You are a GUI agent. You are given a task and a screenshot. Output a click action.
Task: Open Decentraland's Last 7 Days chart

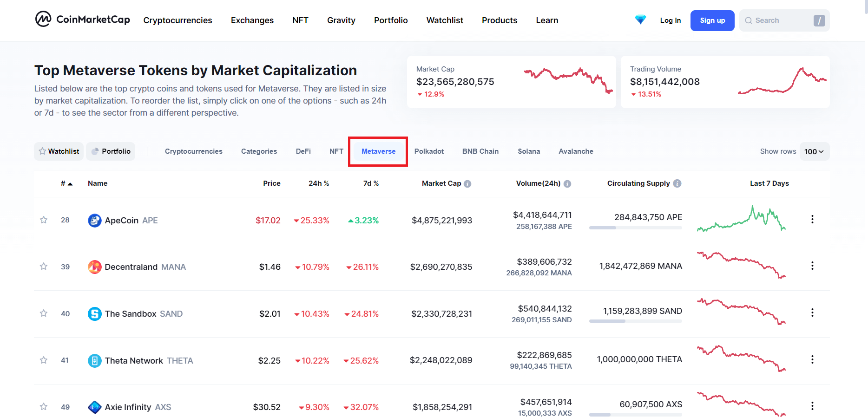(741, 265)
